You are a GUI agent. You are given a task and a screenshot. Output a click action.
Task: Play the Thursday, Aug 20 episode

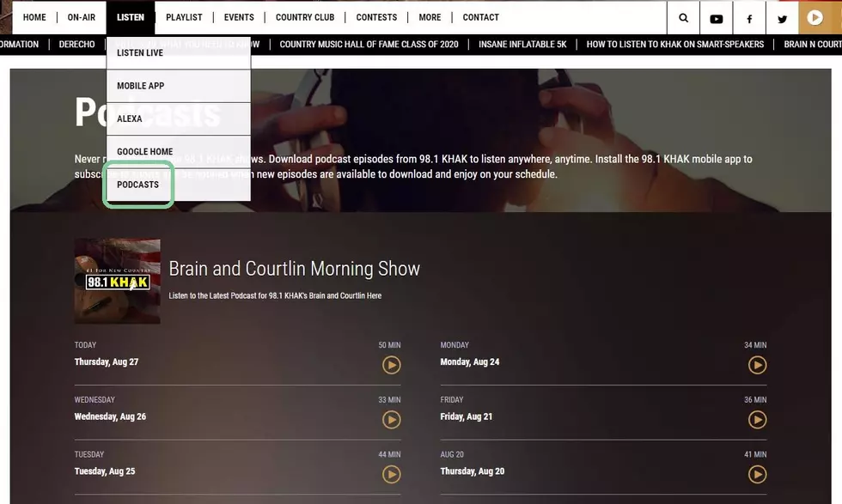coord(757,475)
